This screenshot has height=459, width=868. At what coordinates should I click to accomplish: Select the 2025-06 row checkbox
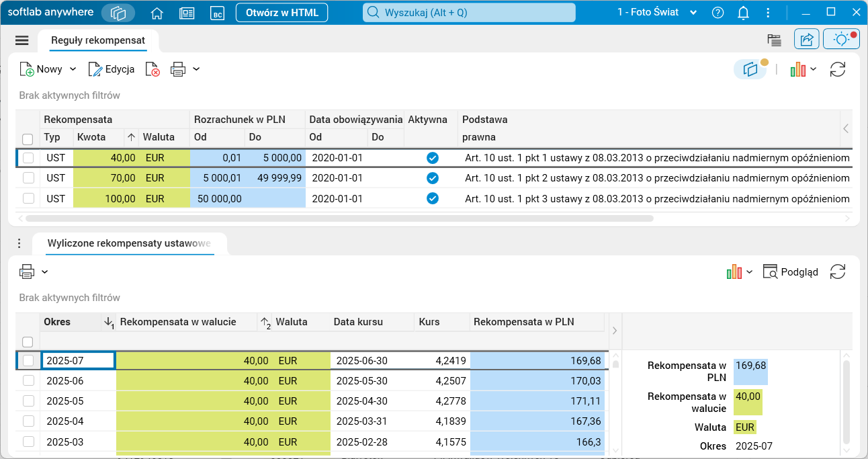click(28, 381)
